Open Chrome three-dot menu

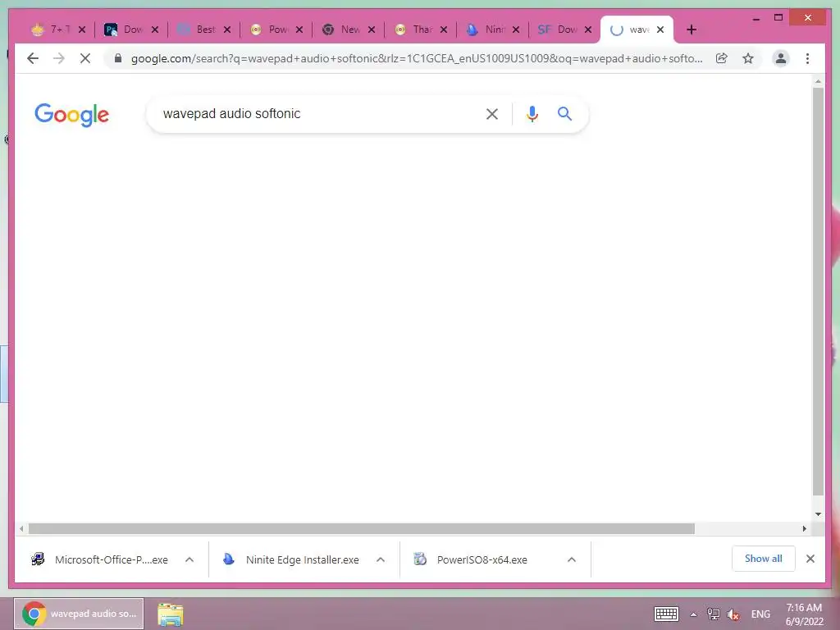coord(807,58)
